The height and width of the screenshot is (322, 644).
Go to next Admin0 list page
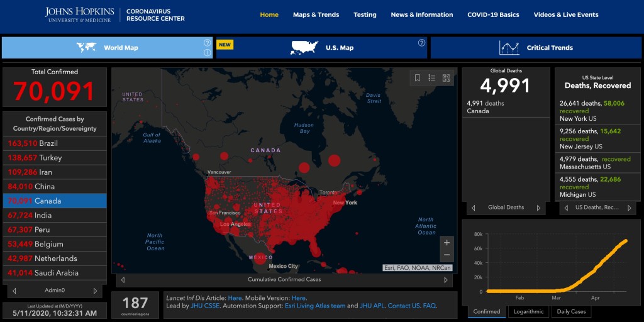[x=96, y=291]
